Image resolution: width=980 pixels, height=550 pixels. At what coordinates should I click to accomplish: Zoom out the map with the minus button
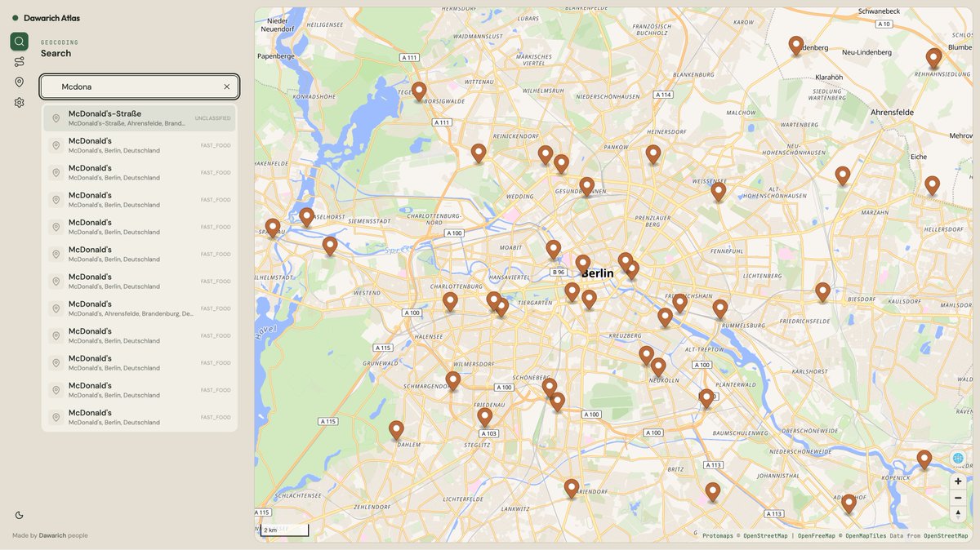pos(958,498)
